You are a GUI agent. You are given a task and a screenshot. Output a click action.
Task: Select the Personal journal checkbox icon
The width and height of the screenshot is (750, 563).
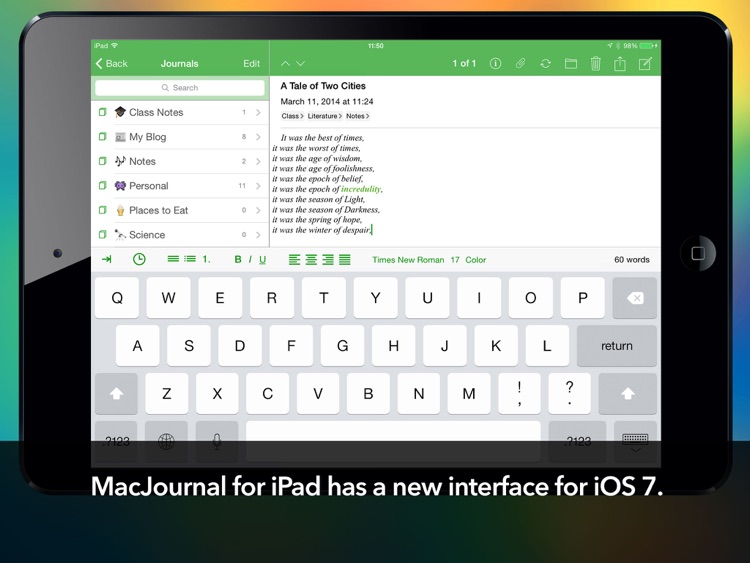pos(102,186)
